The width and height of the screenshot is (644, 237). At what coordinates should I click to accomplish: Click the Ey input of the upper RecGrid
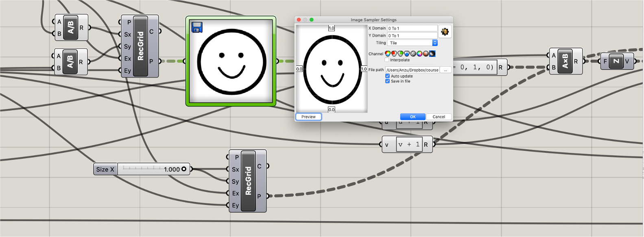click(x=127, y=71)
